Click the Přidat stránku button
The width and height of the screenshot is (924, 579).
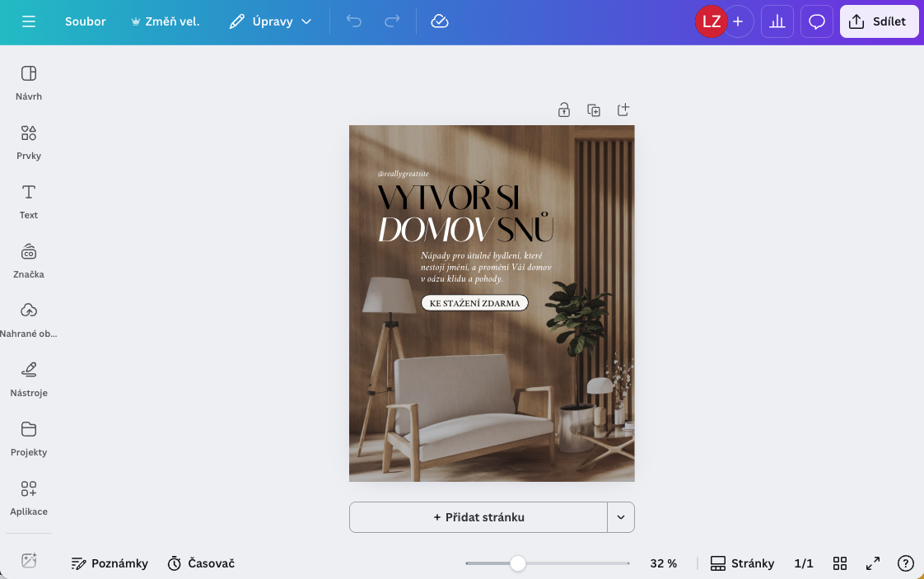478,517
